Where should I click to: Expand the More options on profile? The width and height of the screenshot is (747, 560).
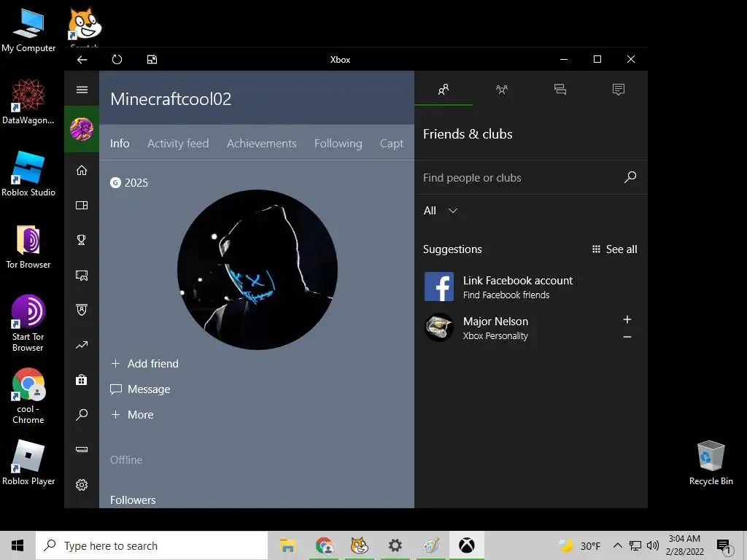click(133, 415)
